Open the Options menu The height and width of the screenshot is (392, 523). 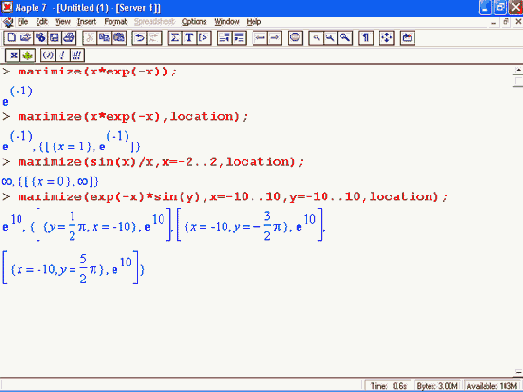(194, 22)
